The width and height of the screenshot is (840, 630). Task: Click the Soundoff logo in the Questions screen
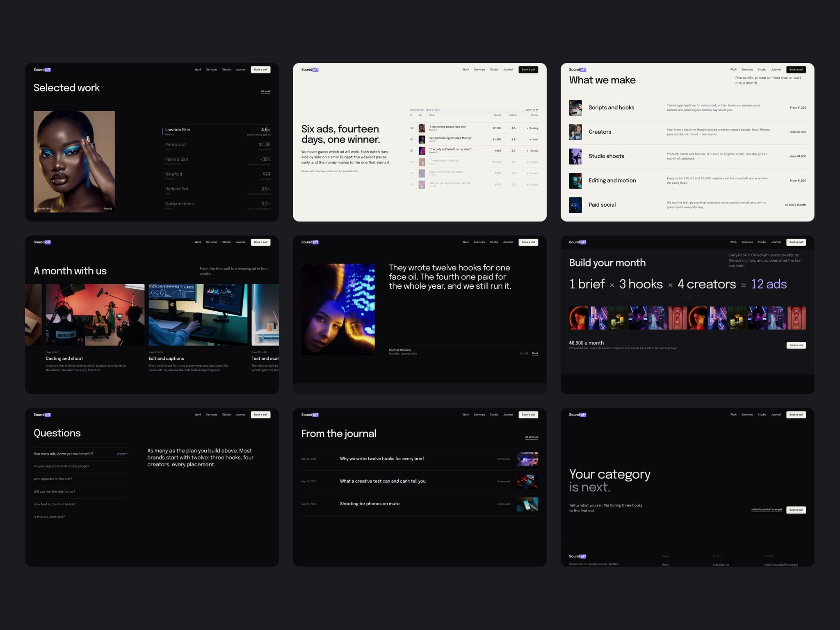pyautogui.click(x=42, y=415)
